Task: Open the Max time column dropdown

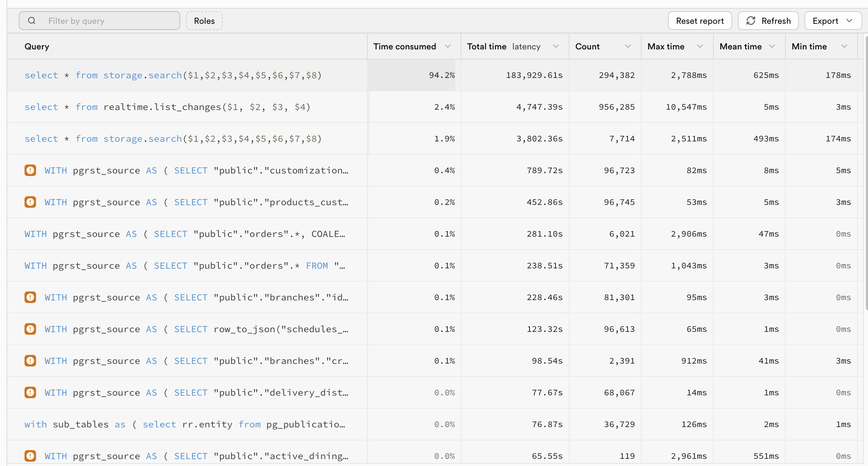Action: coord(700,46)
